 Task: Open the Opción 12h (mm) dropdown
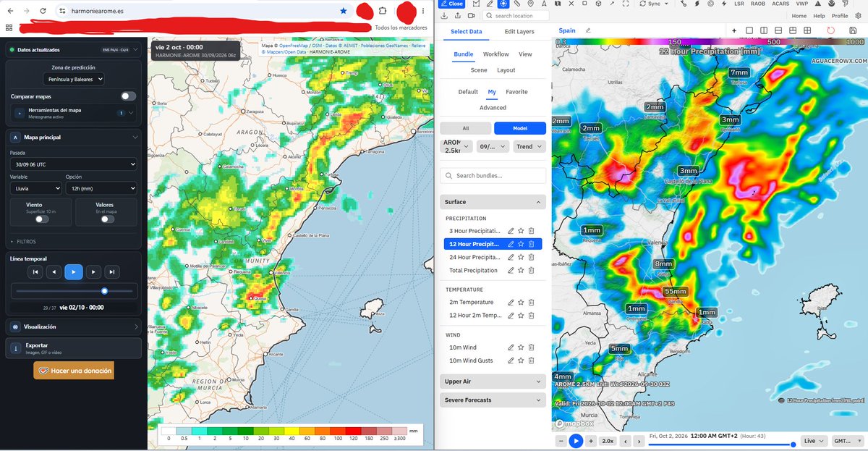click(101, 188)
